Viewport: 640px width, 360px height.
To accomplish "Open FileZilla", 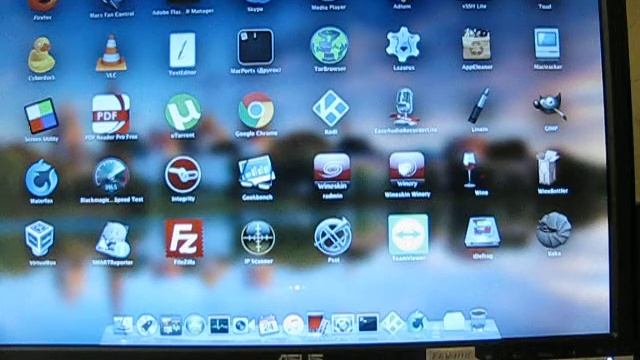I will tap(184, 238).
